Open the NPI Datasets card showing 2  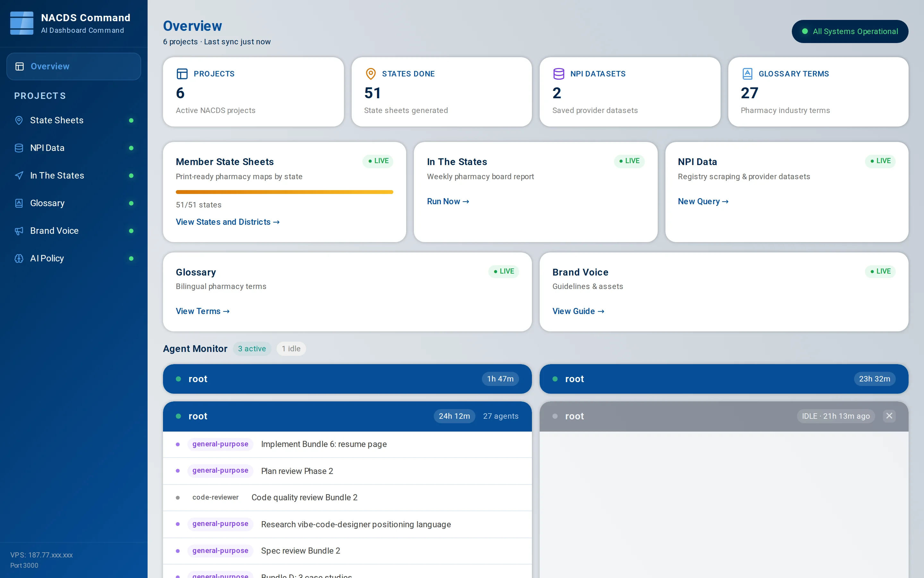click(x=629, y=92)
